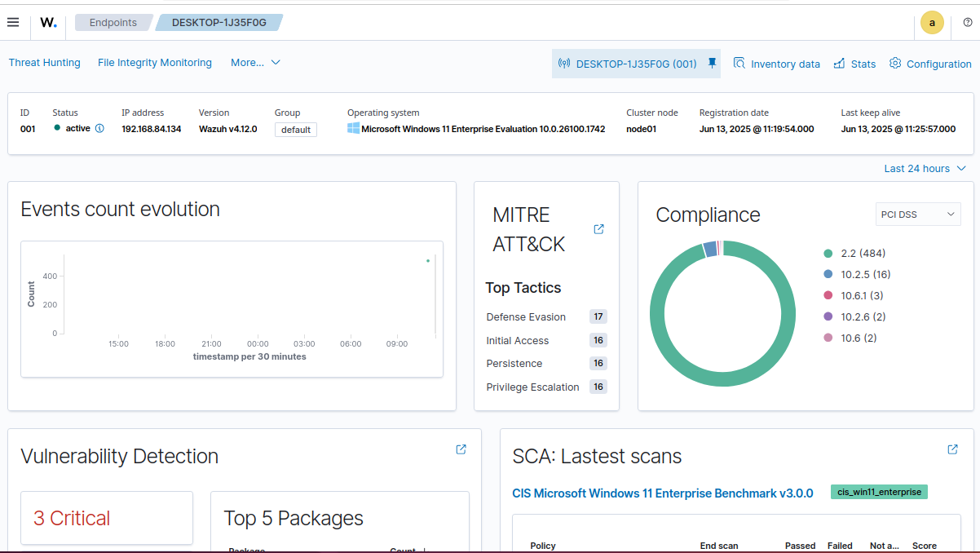Click cis_win11_enterprise badge

(x=879, y=492)
